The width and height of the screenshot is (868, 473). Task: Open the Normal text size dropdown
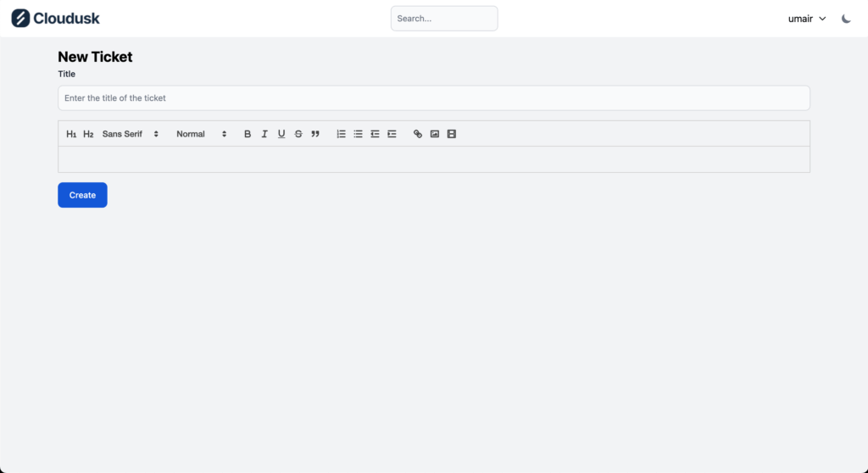click(x=202, y=134)
